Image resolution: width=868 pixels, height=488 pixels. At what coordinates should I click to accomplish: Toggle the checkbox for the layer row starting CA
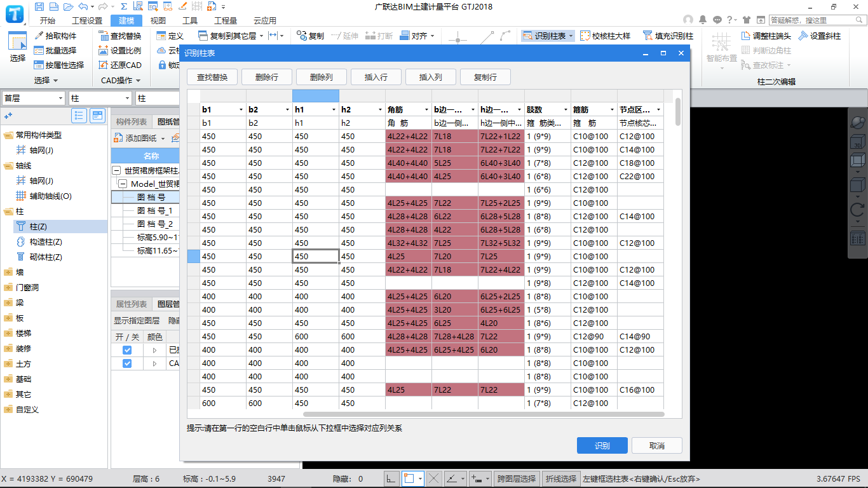click(x=127, y=363)
